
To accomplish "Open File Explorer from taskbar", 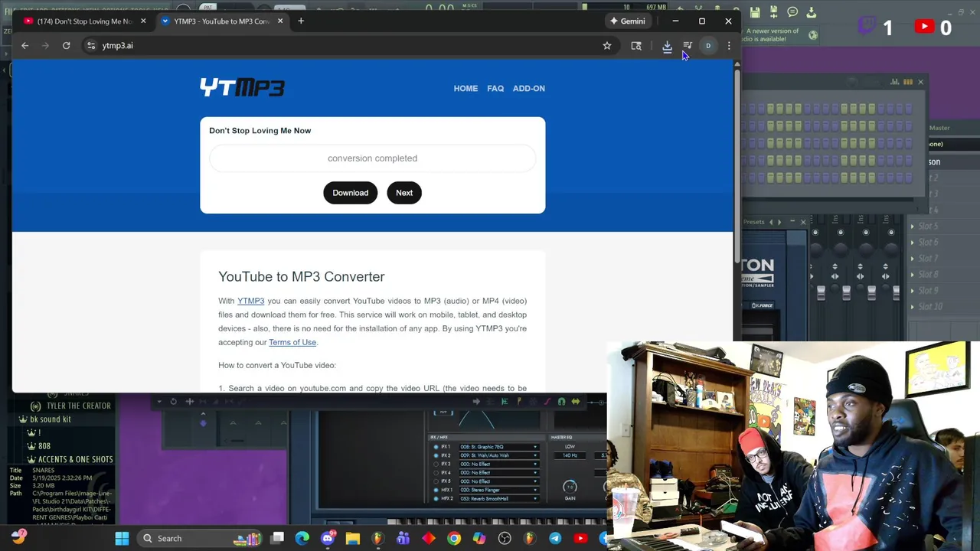I will 353,538.
